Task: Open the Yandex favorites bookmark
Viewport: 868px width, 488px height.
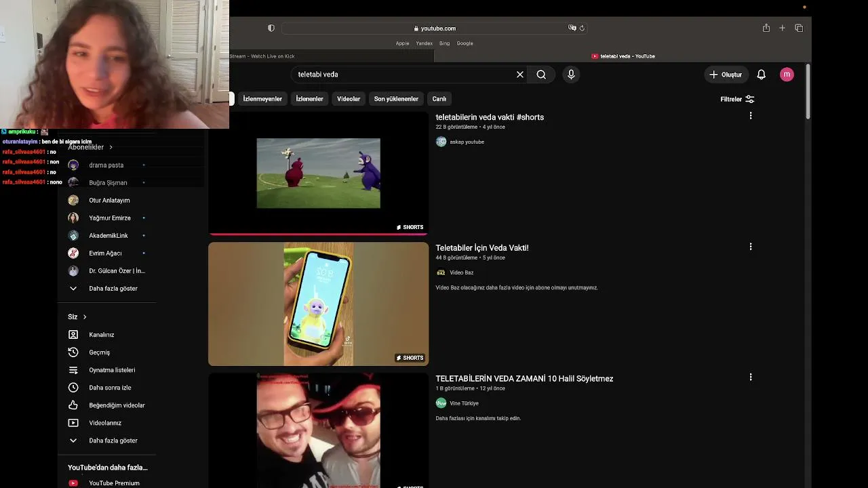Action: coord(425,43)
